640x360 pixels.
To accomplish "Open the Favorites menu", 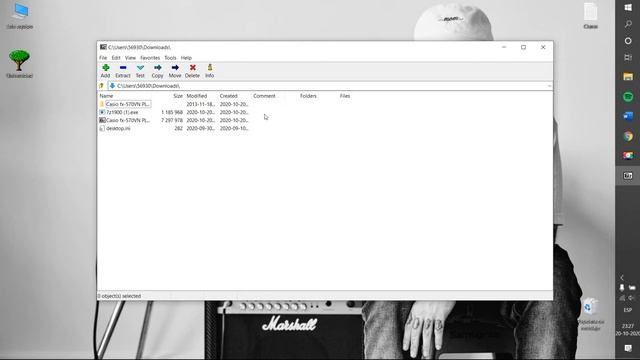I will click(x=150, y=58).
